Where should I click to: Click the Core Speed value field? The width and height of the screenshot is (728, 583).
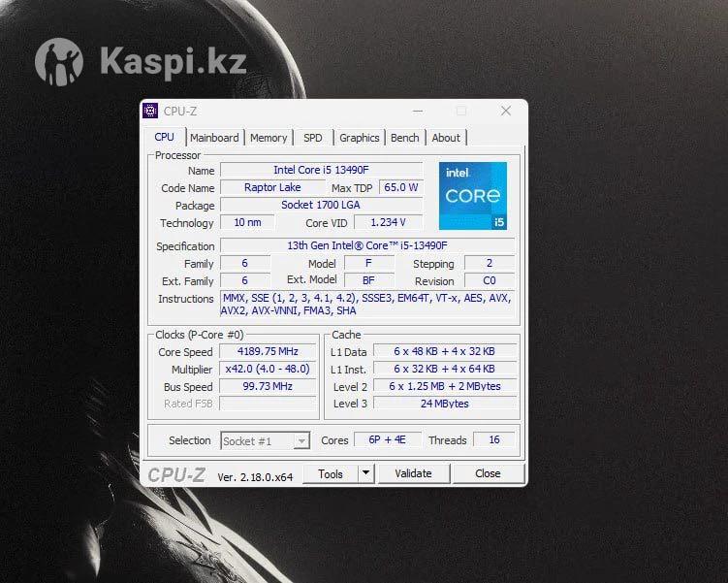click(x=268, y=352)
